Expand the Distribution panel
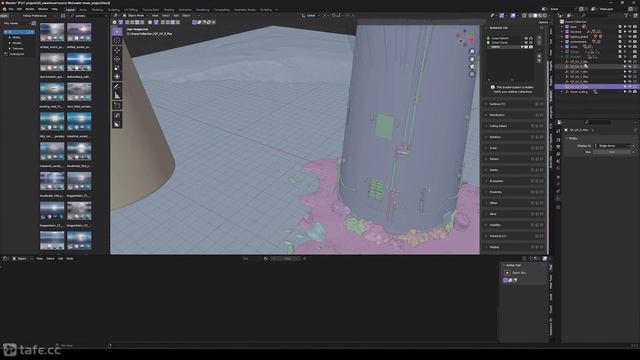Image resolution: width=640 pixels, height=360 pixels. [514, 115]
